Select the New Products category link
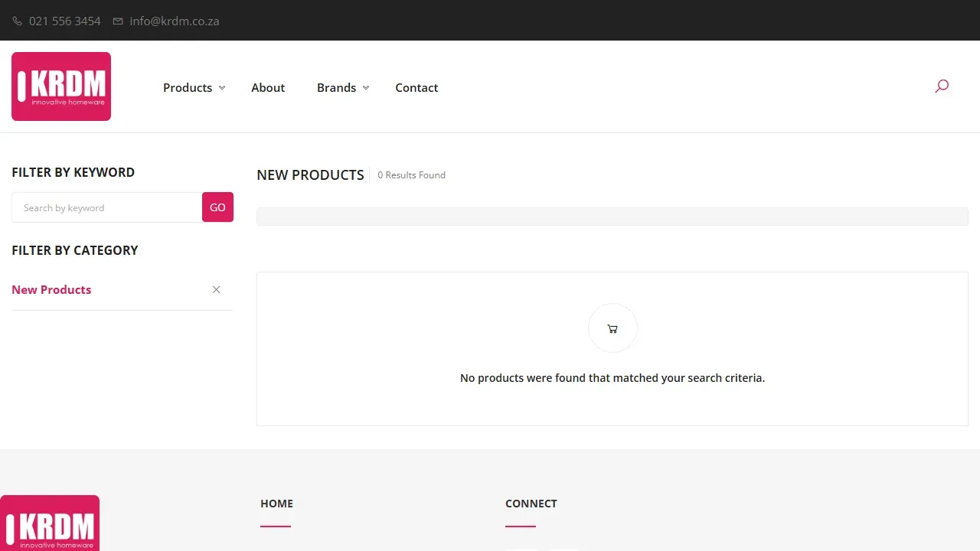980x551 pixels. [51, 289]
